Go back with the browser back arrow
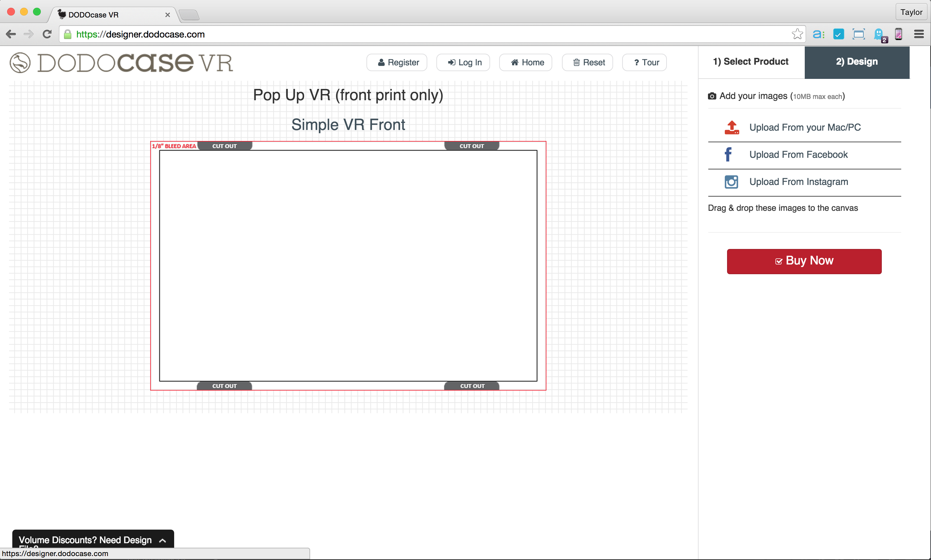Screen dimensions: 931x560 [x=11, y=34]
